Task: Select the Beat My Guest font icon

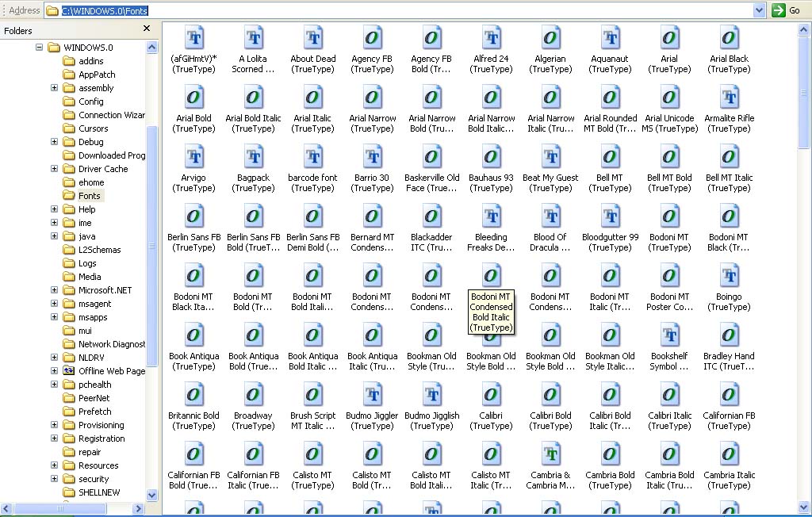Action: click(550, 156)
